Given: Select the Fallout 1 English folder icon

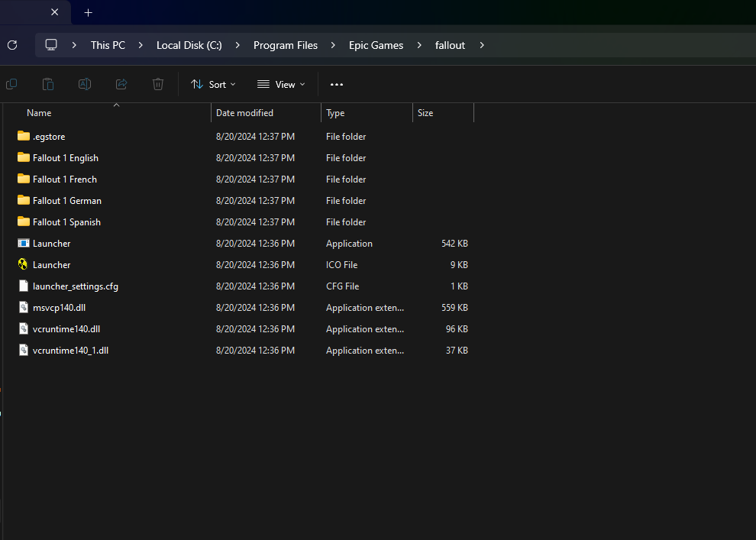Looking at the screenshot, I should (x=24, y=157).
